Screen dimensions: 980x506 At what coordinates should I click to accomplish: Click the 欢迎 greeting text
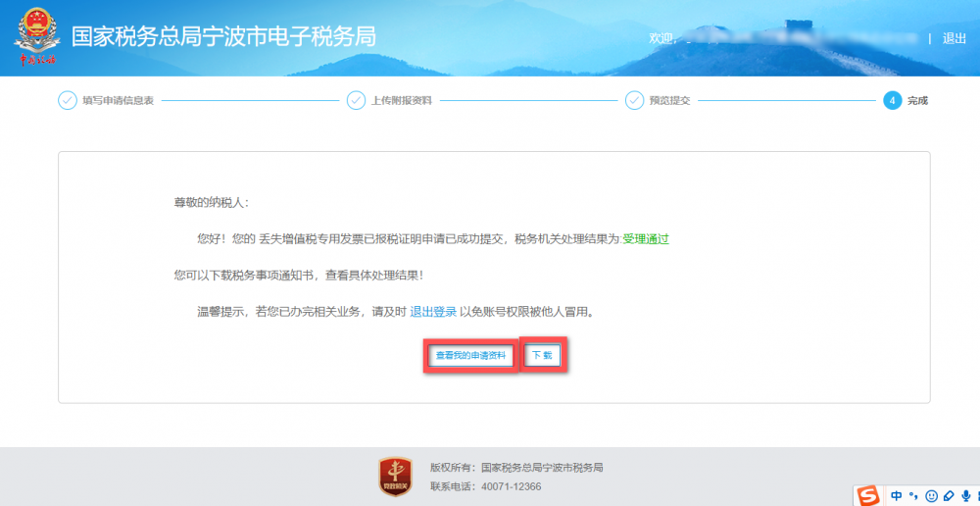coord(661,38)
